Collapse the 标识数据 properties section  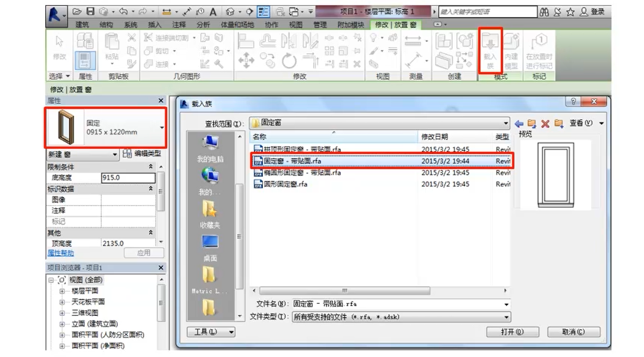151,189
